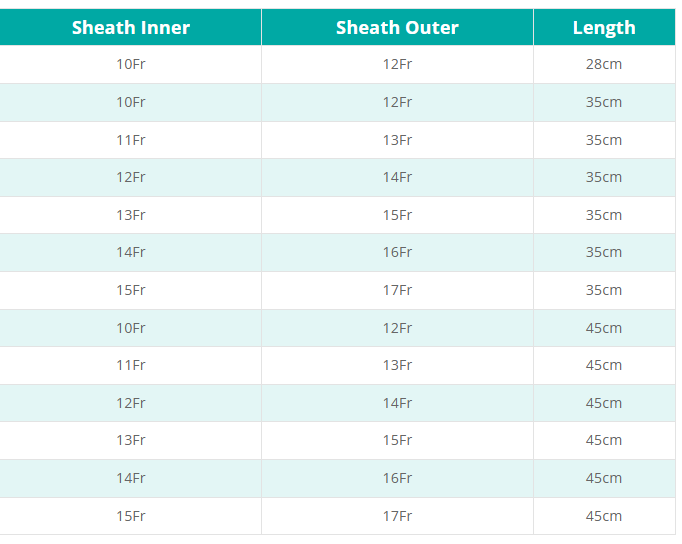
Task: Click inner 11Fr cell in 35cm row
Action: 131,140
